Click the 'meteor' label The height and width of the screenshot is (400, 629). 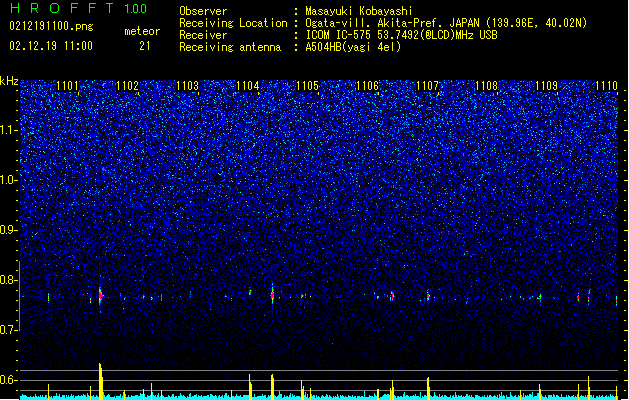pyautogui.click(x=142, y=31)
